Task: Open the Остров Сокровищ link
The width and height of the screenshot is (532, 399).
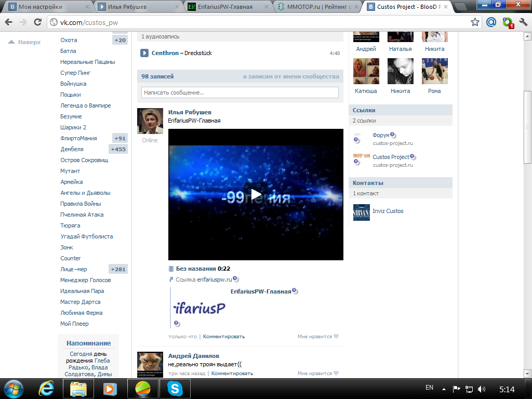Action: pyautogui.click(x=84, y=160)
